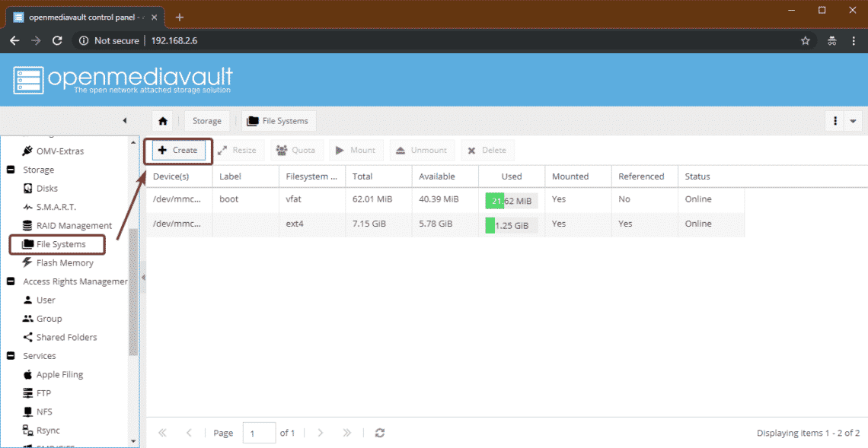Go to last page of the grid
The image size is (868, 448).
[x=346, y=433]
